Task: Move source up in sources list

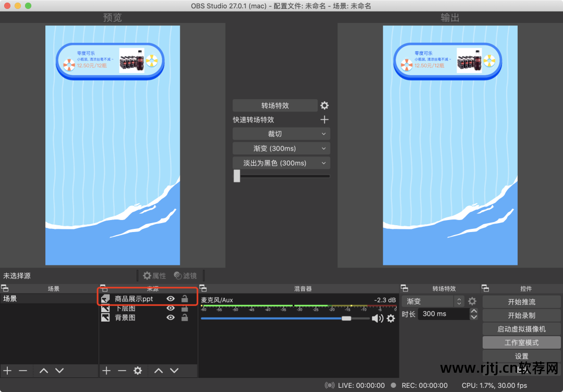Action: click(158, 371)
